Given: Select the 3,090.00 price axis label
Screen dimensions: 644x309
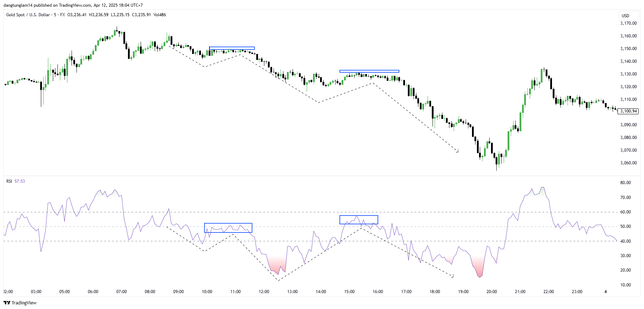Looking at the screenshot, I should tap(628, 125).
